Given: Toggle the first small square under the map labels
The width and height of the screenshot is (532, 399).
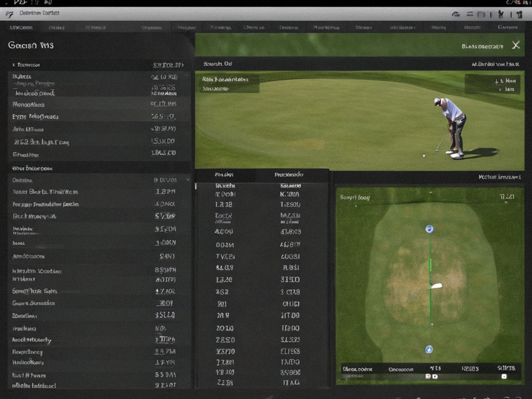Looking at the screenshot, I should (428, 377).
